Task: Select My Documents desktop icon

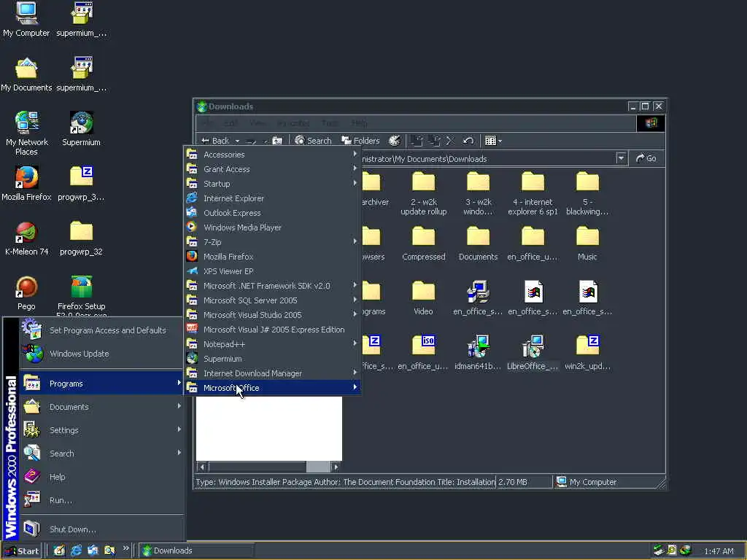Action: point(26,74)
